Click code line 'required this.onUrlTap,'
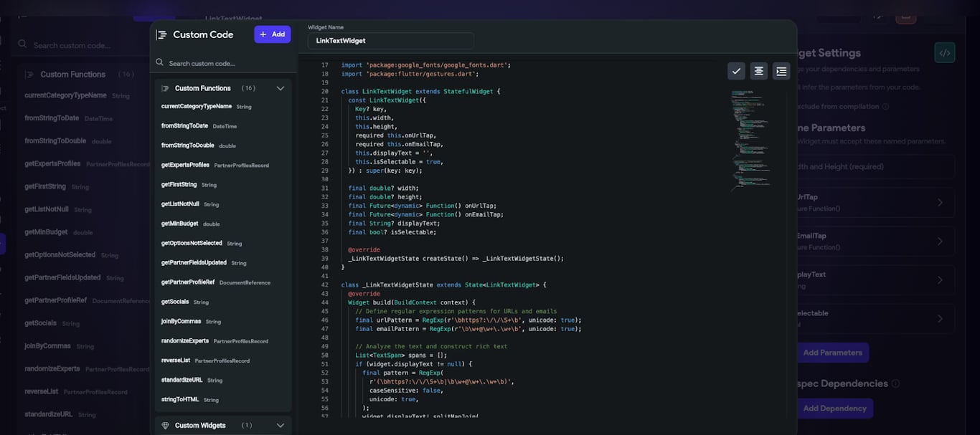Image resolution: width=980 pixels, height=435 pixels. (x=395, y=135)
